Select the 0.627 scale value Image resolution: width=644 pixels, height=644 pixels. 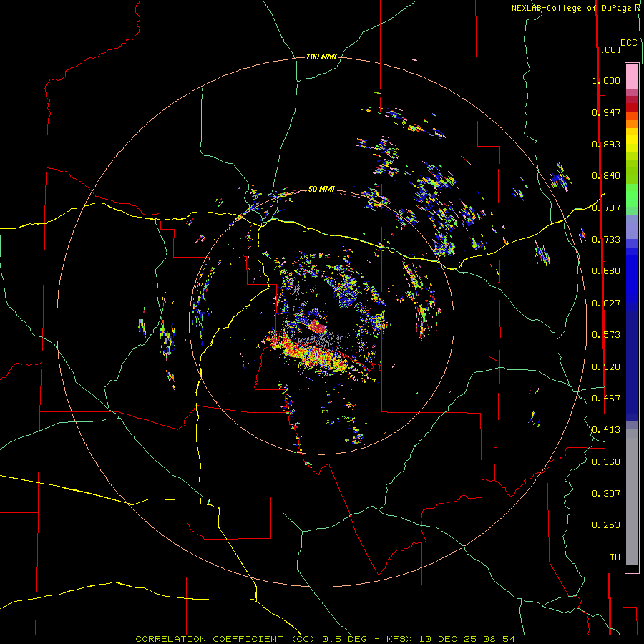pyautogui.click(x=606, y=303)
